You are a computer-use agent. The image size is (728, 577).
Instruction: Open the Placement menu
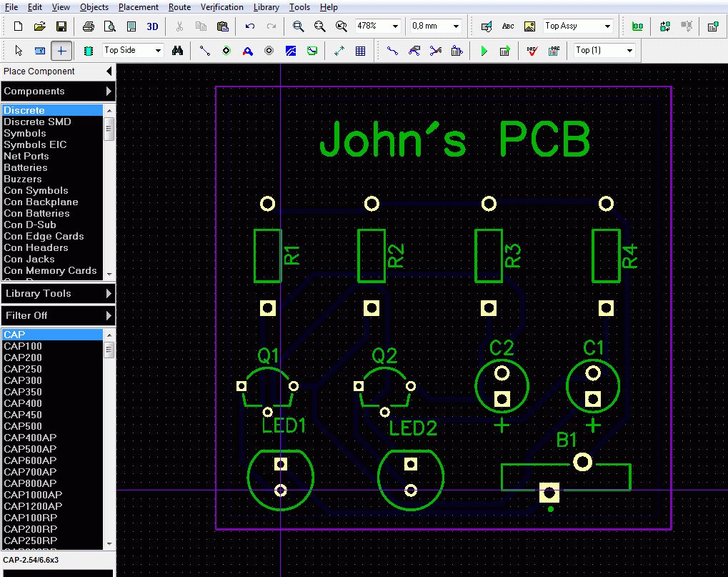[x=139, y=7]
